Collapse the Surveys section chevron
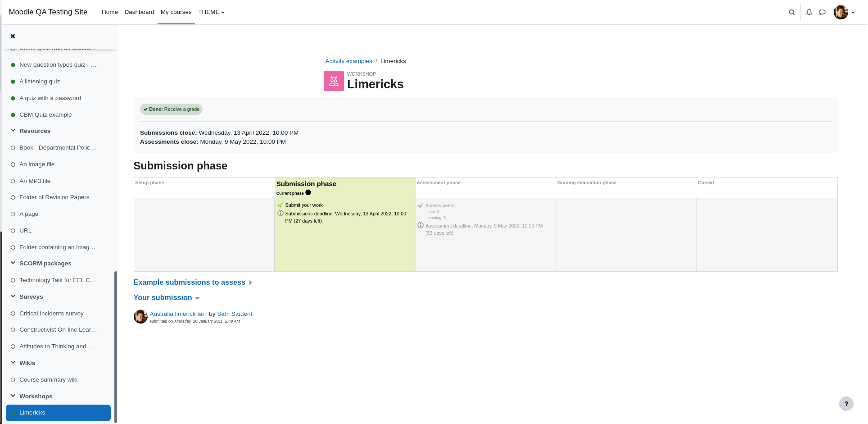This screenshot has height=424, width=868. [13, 296]
